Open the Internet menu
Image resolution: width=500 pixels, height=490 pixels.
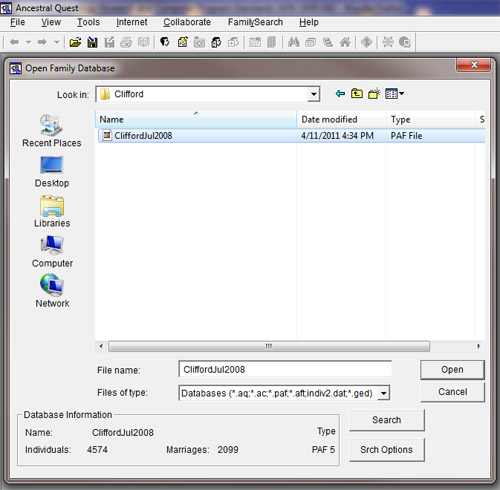(132, 22)
